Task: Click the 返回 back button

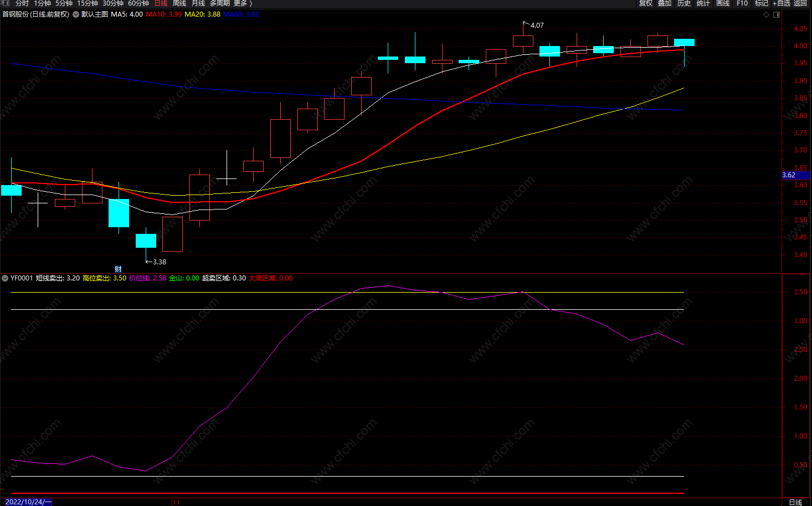Action: point(800,3)
